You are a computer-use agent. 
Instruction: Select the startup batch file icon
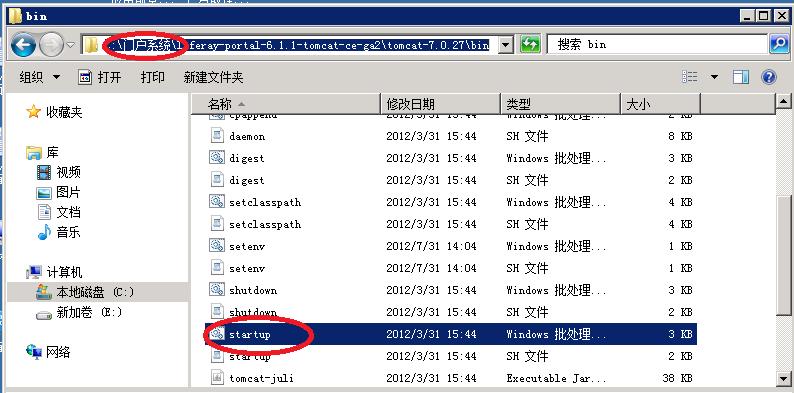pos(217,334)
